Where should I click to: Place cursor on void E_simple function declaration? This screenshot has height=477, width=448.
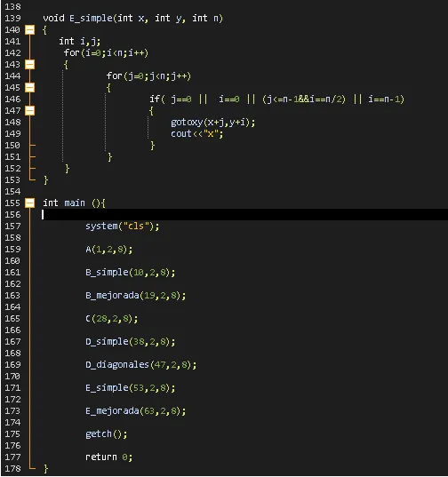point(133,19)
